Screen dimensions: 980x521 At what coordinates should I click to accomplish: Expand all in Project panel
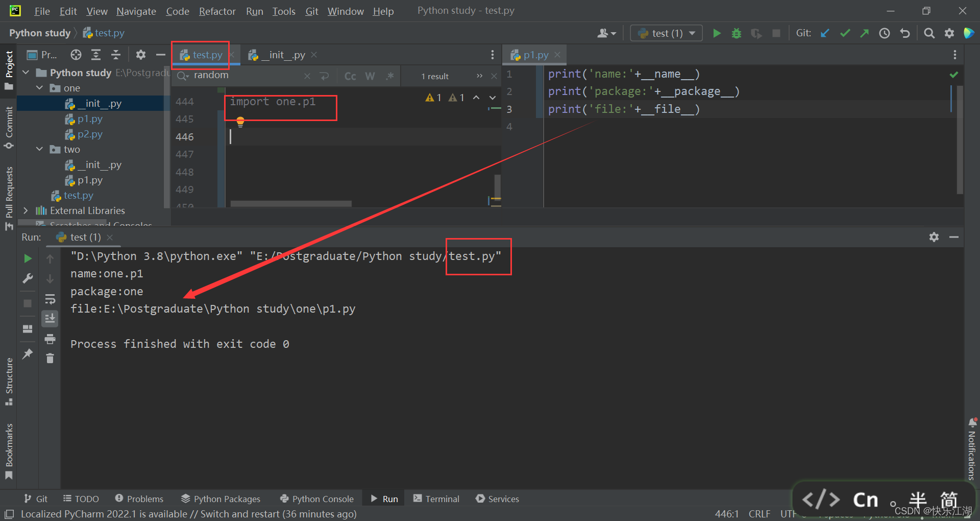coord(96,55)
